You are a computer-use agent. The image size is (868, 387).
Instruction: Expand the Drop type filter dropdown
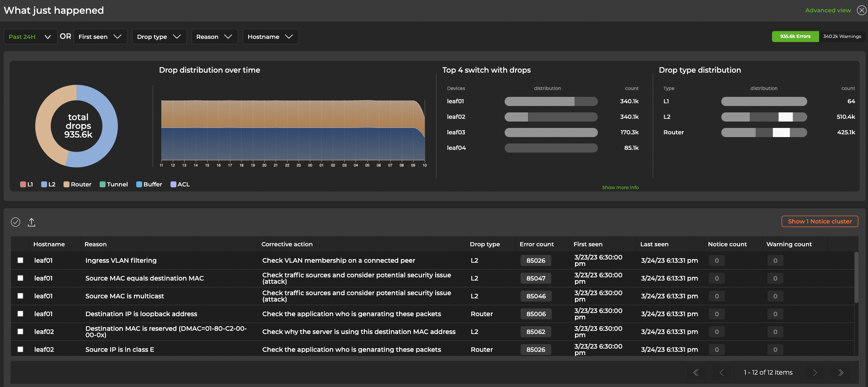tap(159, 37)
